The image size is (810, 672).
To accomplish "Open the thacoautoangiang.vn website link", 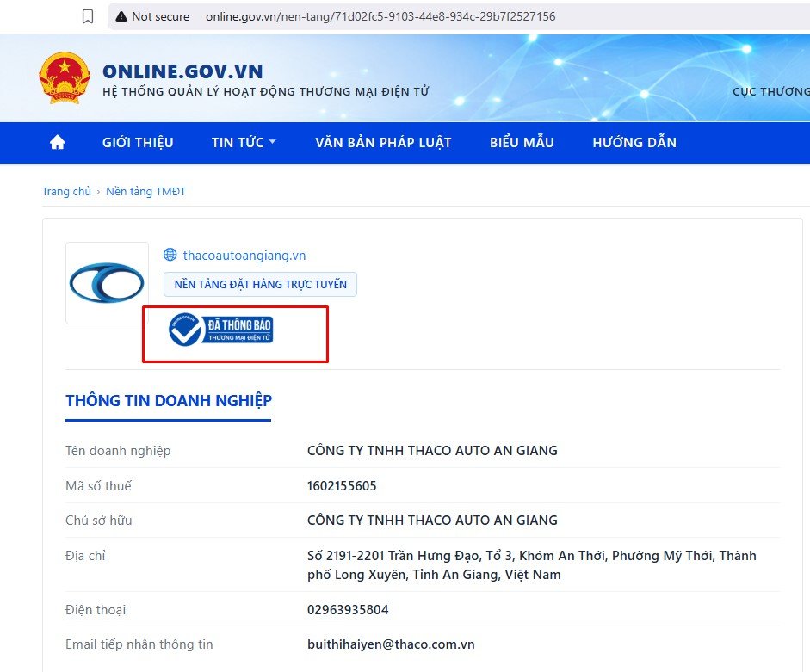I will point(244,256).
